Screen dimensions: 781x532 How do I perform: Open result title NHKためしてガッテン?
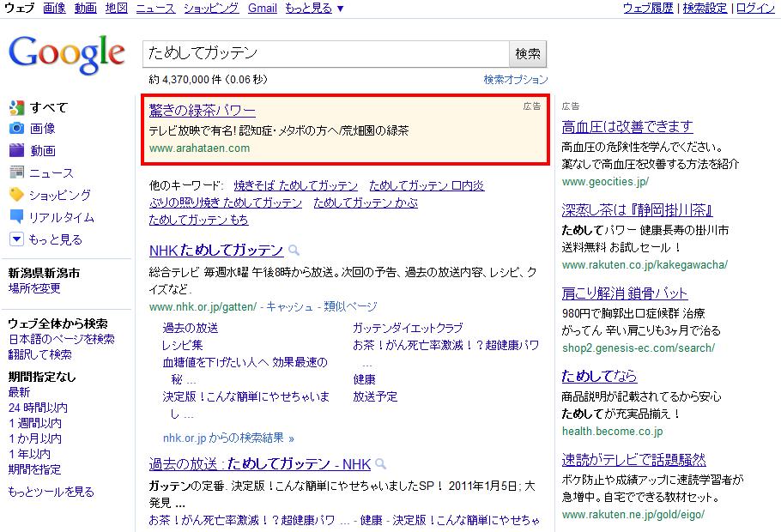[216, 250]
